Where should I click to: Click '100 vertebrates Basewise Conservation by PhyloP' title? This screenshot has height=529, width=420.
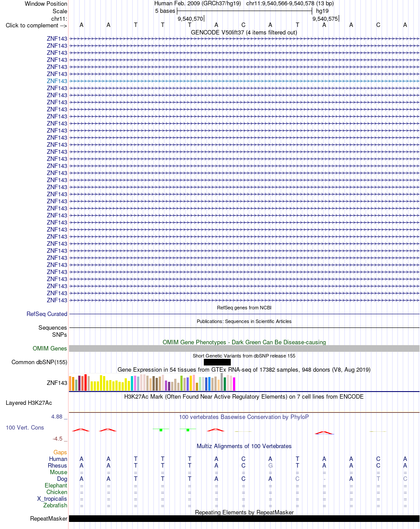point(244,417)
